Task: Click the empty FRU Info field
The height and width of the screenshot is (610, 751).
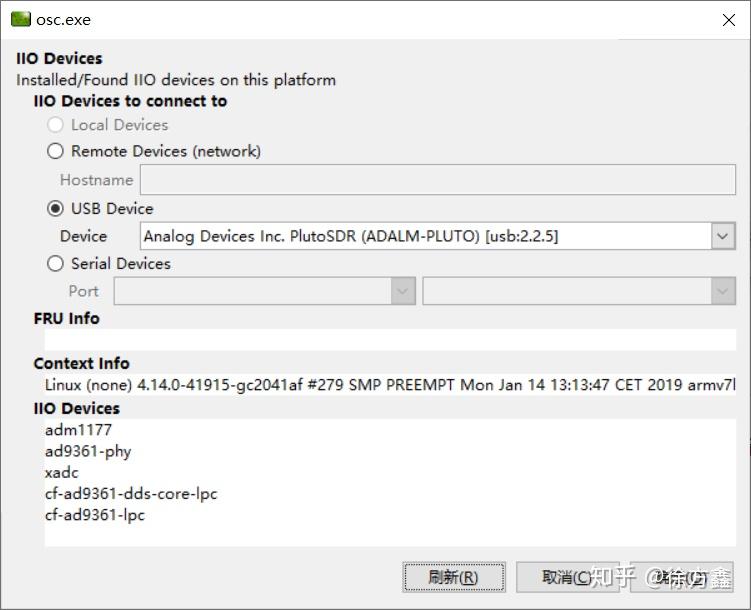Action: click(x=390, y=340)
